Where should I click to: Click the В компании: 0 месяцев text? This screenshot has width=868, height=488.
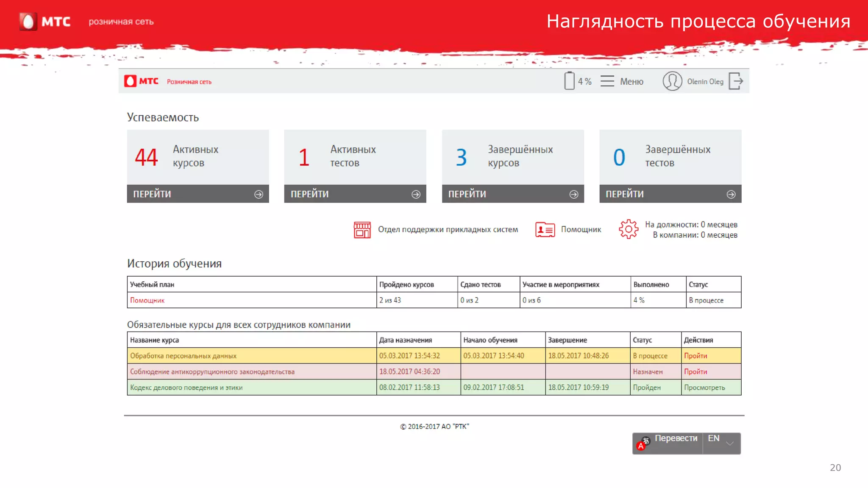tap(695, 235)
